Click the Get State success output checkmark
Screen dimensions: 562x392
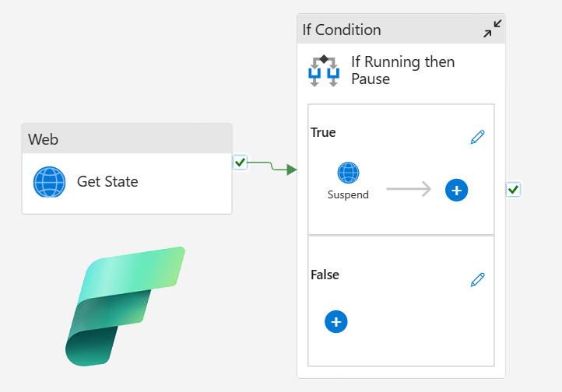[x=240, y=163]
